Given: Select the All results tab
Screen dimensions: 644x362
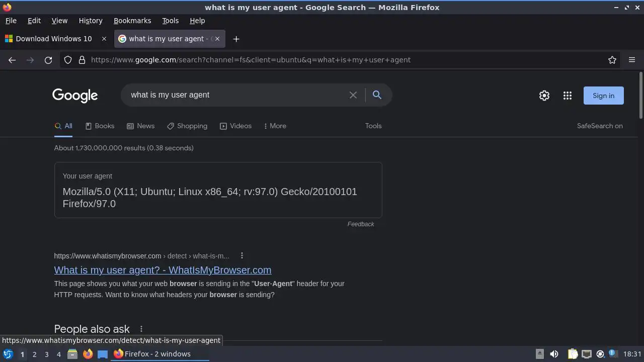Looking at the screenshot, I should (63, 126).
